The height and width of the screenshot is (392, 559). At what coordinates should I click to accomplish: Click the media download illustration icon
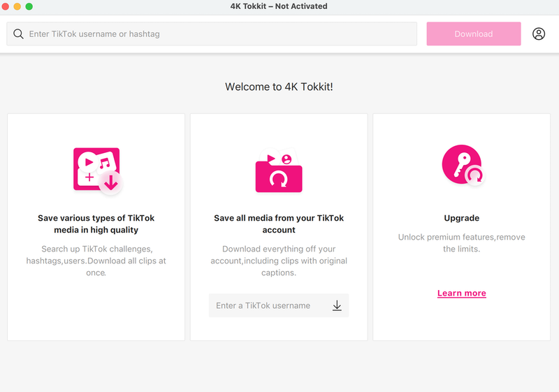coord(98,170)
